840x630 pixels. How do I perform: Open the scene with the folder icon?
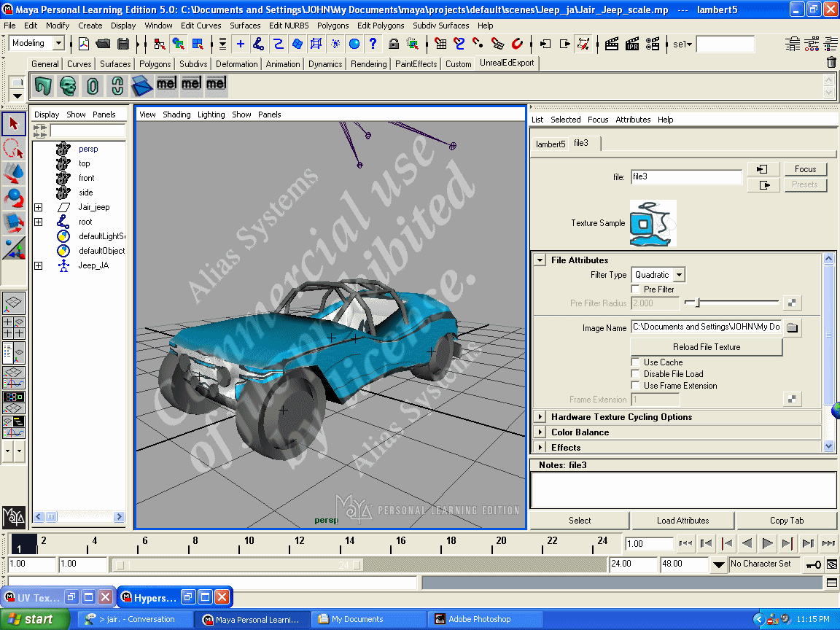(103, 44)
